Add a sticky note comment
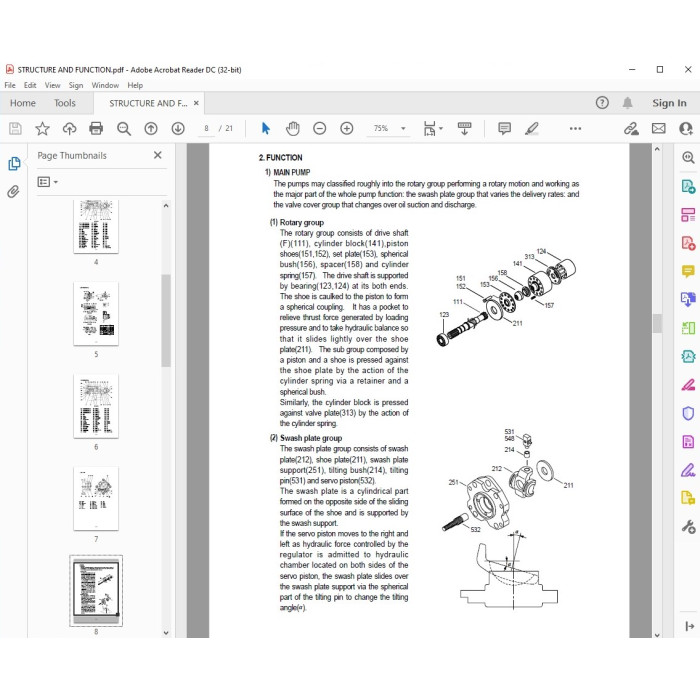Viewport: 700px width, 700px height. [x=504, y=129]
